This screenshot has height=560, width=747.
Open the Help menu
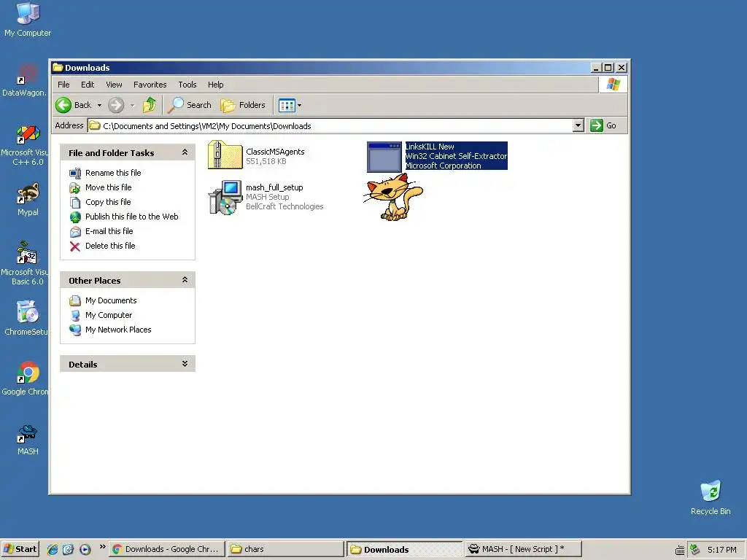click(x=215, y=85)
